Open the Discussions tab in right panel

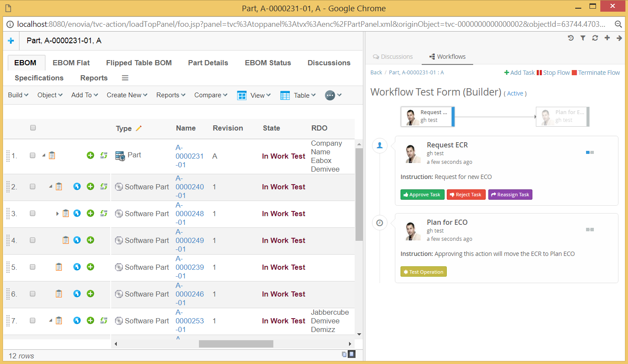(393, 57)
